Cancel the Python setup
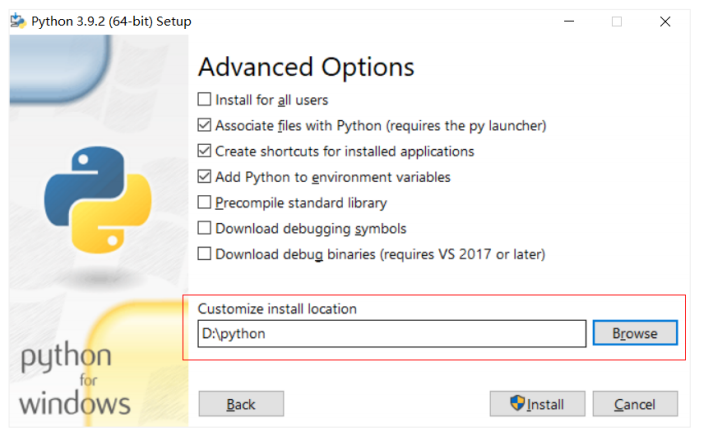This screenshot has height=439, width=704. [635, 404]
